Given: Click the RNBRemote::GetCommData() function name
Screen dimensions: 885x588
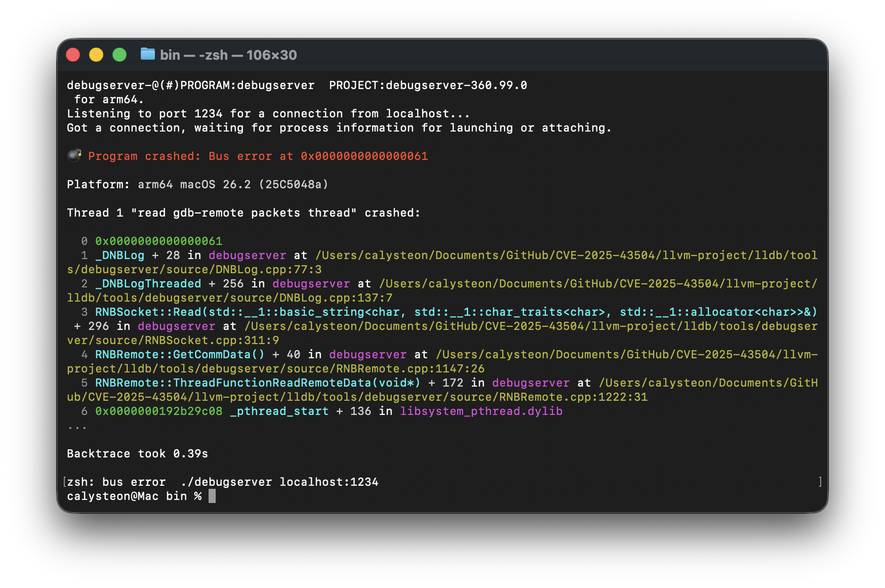Looking at the screenshot, I should click(180, 355).
